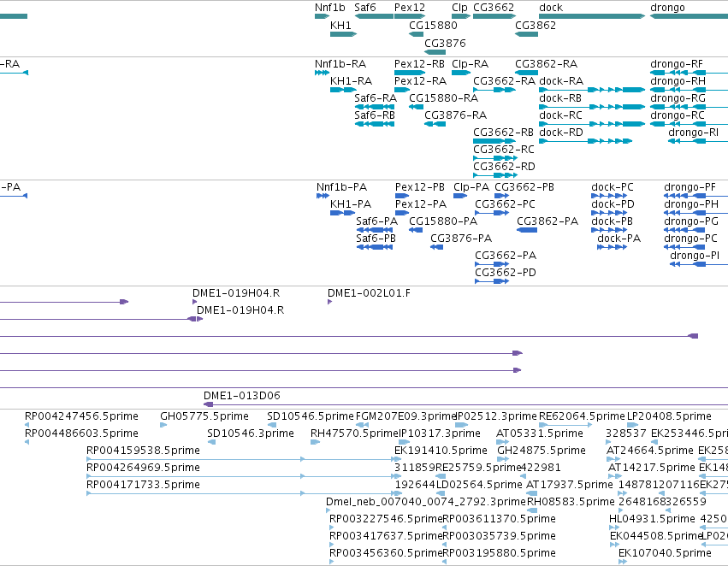Select EST EK191410.5prime
Viewport: 728px width, 566px height.
coord(441,451)
